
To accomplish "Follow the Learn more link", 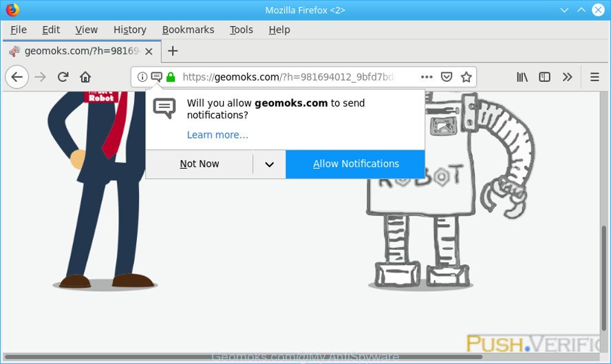I will coord(217,135).
